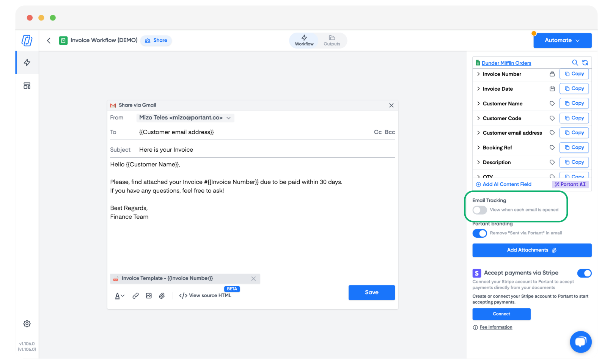613x364 pixels.
Task: Open the templates icon in left sidebar
Action: pos(27,86)
